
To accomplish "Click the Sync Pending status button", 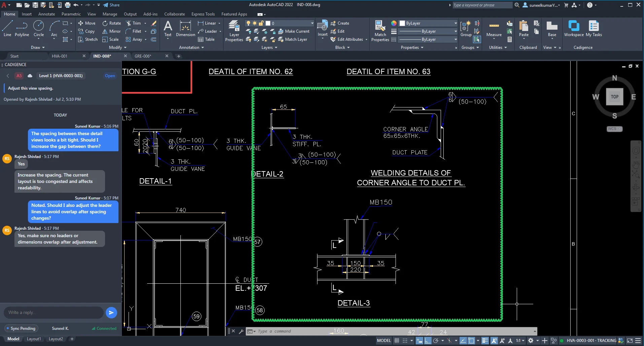I will coord(21,328).
